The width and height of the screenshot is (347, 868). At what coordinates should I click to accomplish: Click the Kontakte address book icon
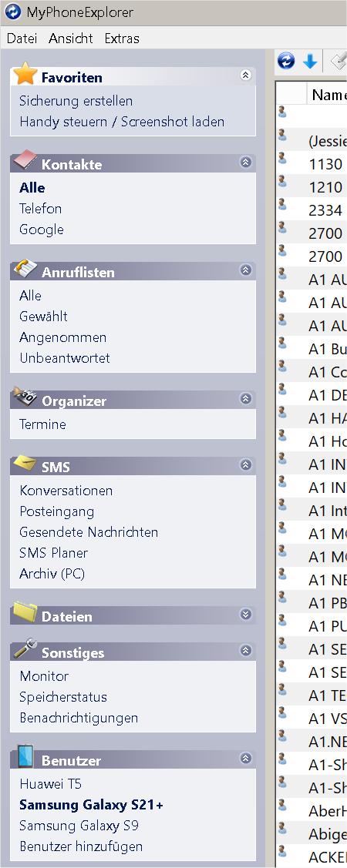tap(25, 161)
